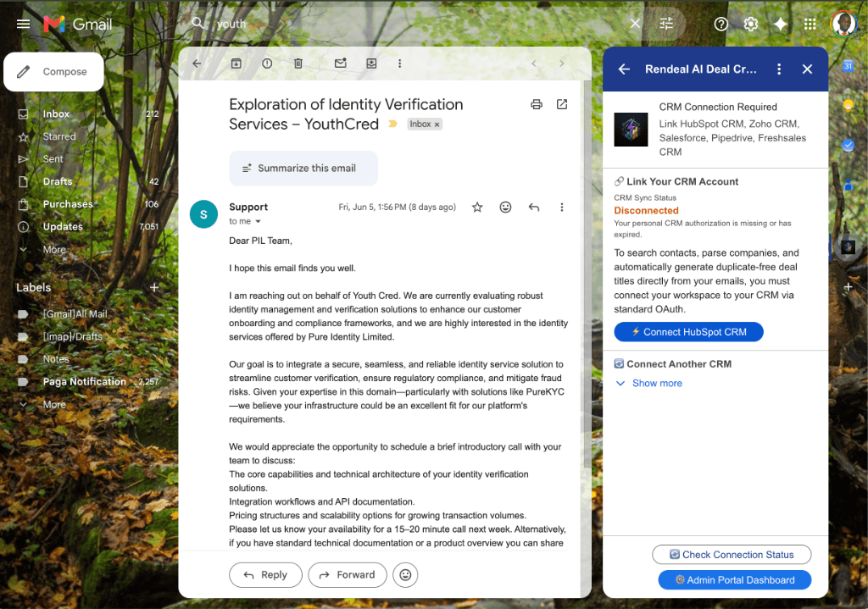
Task: Open the Google apps grid
Action: 810,24
